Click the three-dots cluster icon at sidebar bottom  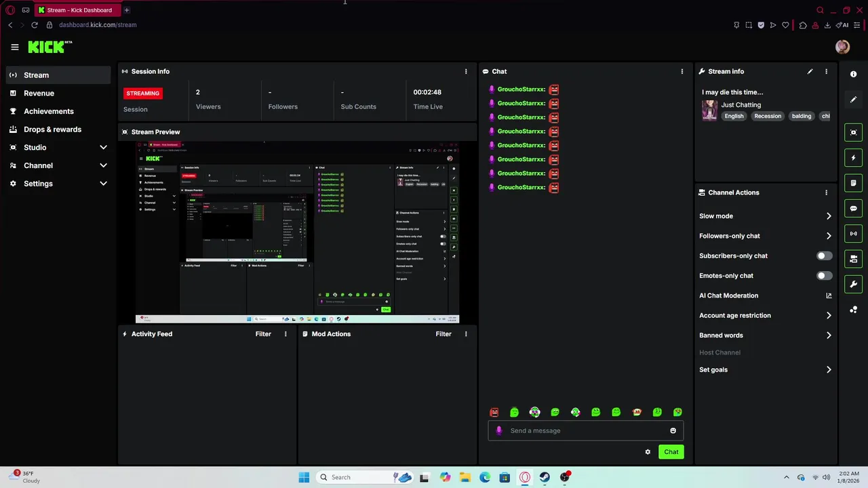click(854, 310)
